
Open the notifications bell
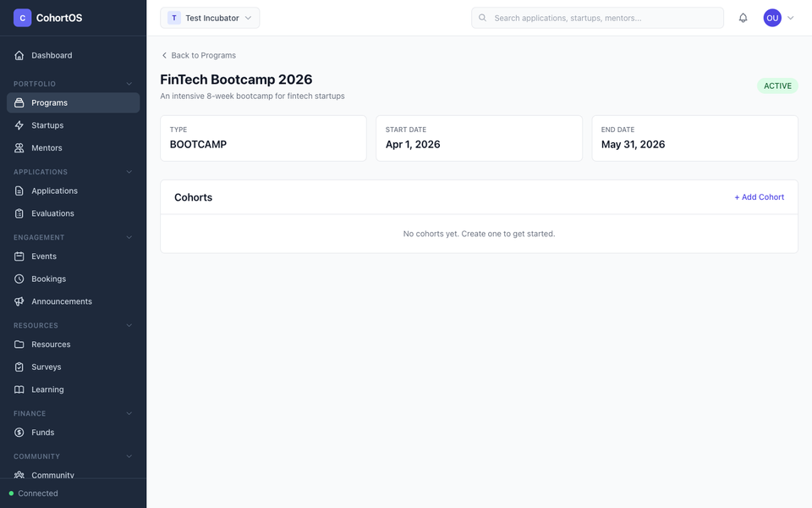click(x=744, y=17)
